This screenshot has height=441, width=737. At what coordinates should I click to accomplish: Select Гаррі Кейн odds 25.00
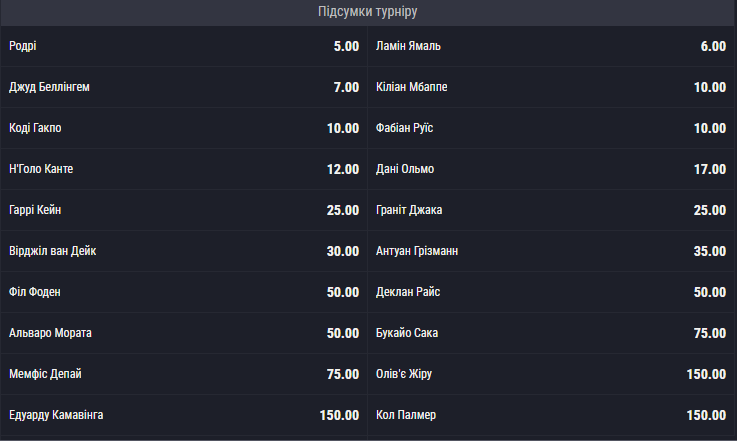click(x=184, y=210)
